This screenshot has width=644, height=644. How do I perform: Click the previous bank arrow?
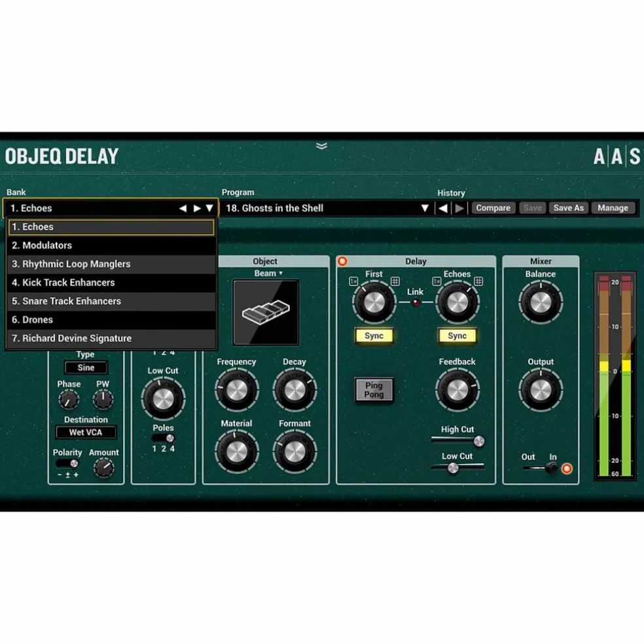183,208
